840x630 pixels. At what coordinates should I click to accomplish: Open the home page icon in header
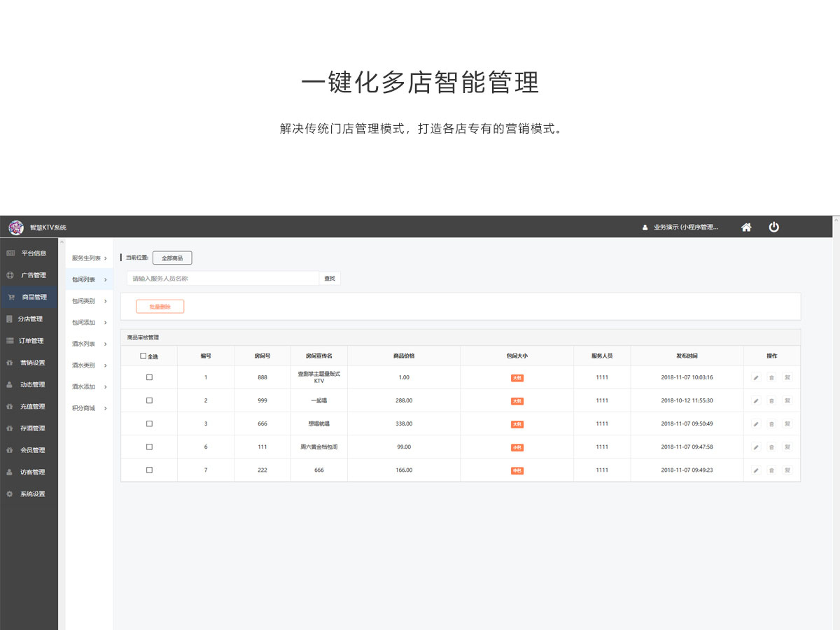pyautogui.click(x=746, y=227)
